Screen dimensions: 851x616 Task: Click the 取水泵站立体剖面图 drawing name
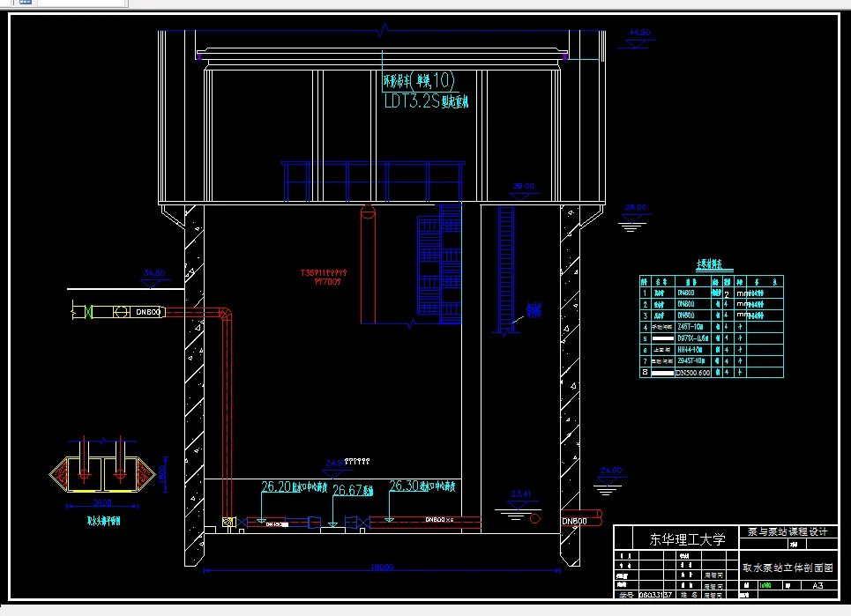point(788,568)
